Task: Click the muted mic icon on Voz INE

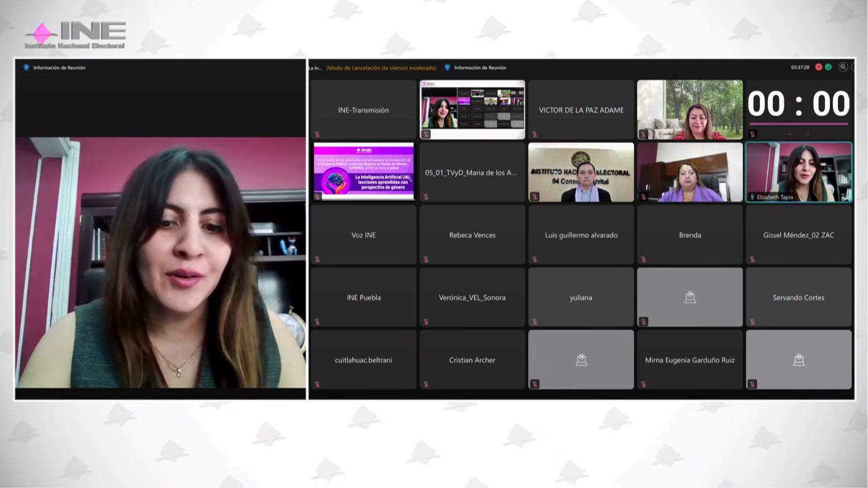Action: pos(317,259)
